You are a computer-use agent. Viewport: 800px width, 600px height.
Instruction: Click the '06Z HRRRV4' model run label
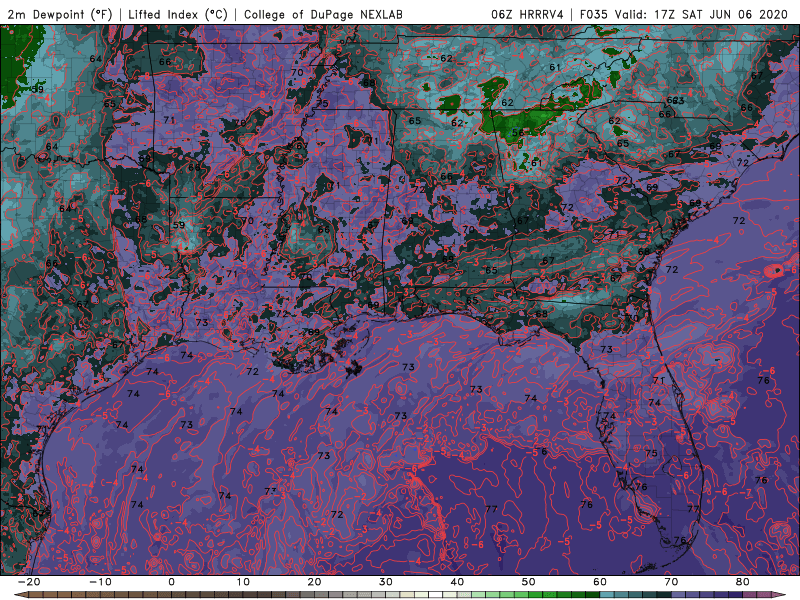pos(527,14)
